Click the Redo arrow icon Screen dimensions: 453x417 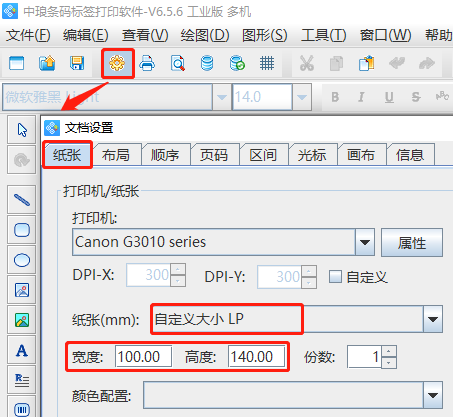tap(427, 63)
